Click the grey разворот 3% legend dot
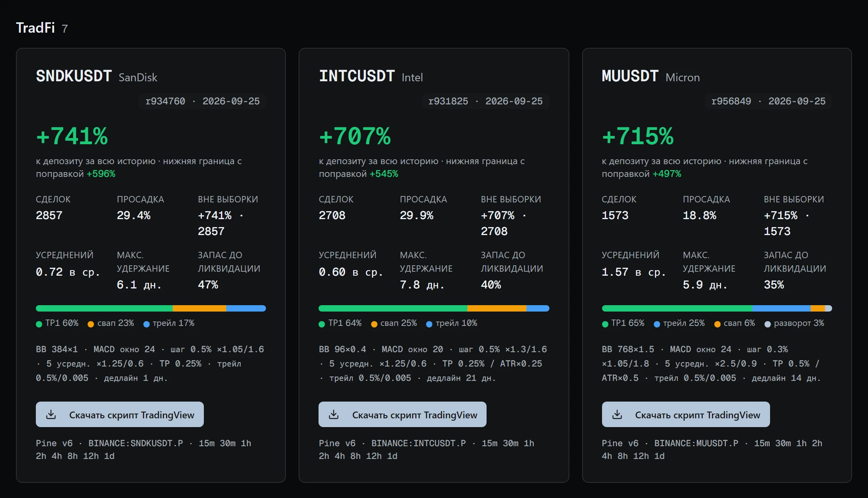The width and height of the screenshot is (868, 498). (768, 324)
